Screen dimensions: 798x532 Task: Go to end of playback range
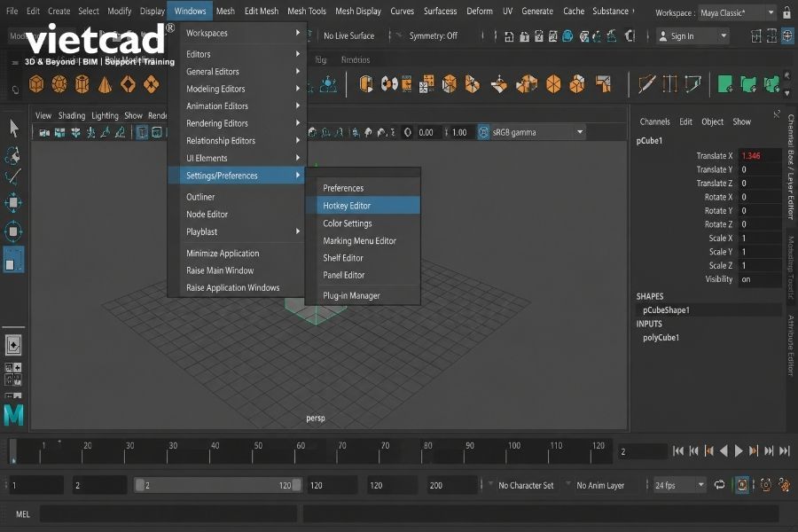[x=785, y=451]
